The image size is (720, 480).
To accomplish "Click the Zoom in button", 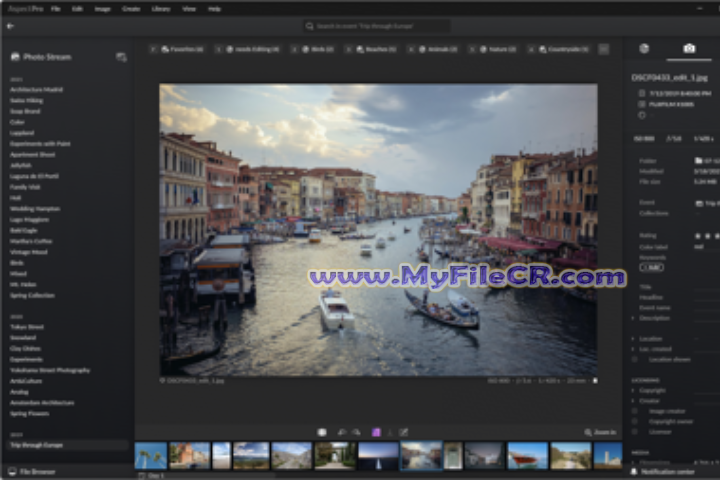I will pos(600,432).
